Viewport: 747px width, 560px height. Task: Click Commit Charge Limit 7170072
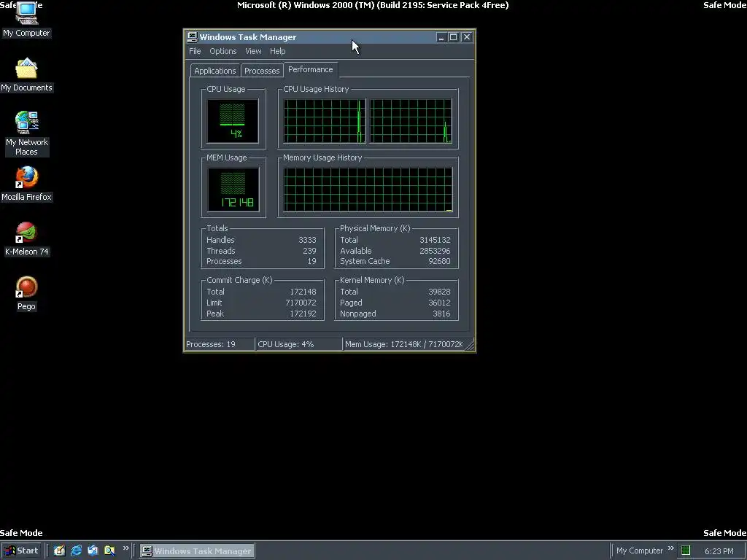(x=301, y=303)
